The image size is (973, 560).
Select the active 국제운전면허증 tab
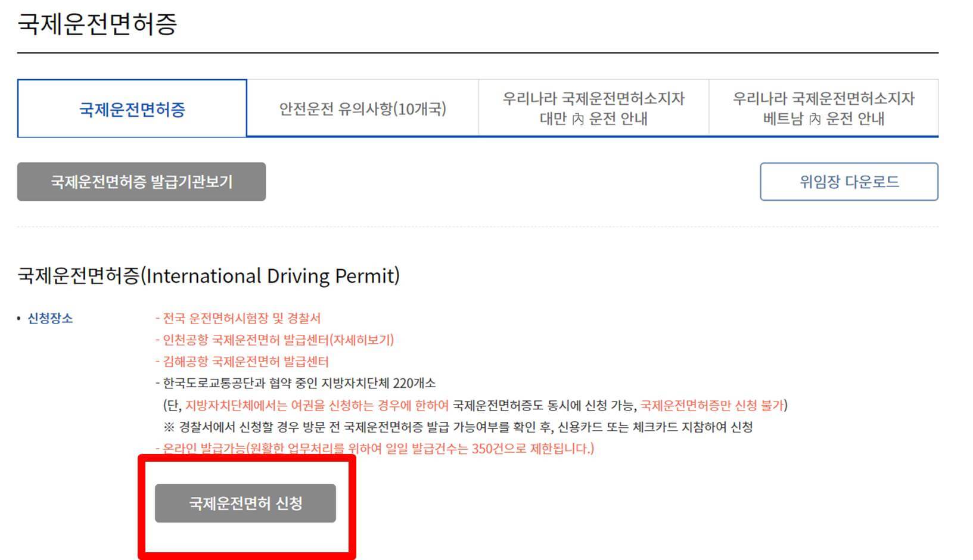(132, 108)
